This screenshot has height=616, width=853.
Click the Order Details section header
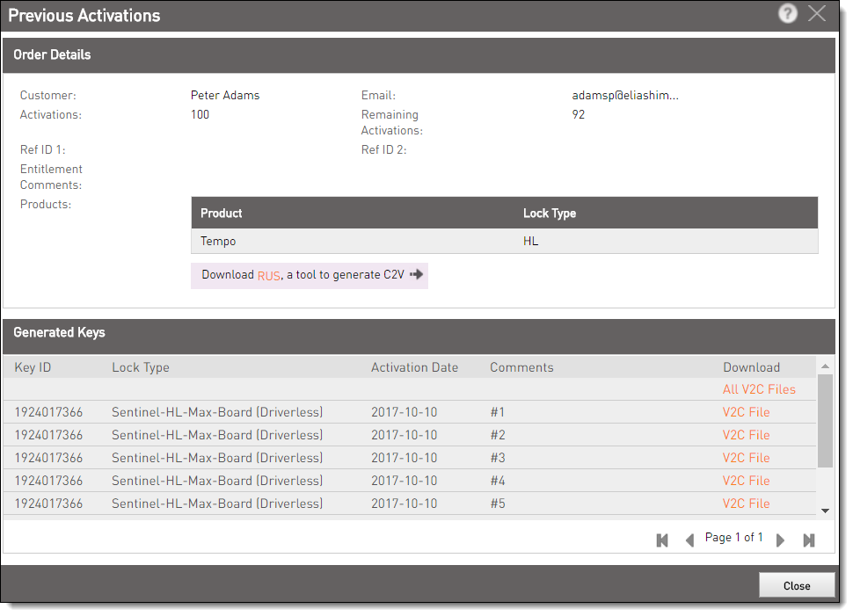[419, 54]
